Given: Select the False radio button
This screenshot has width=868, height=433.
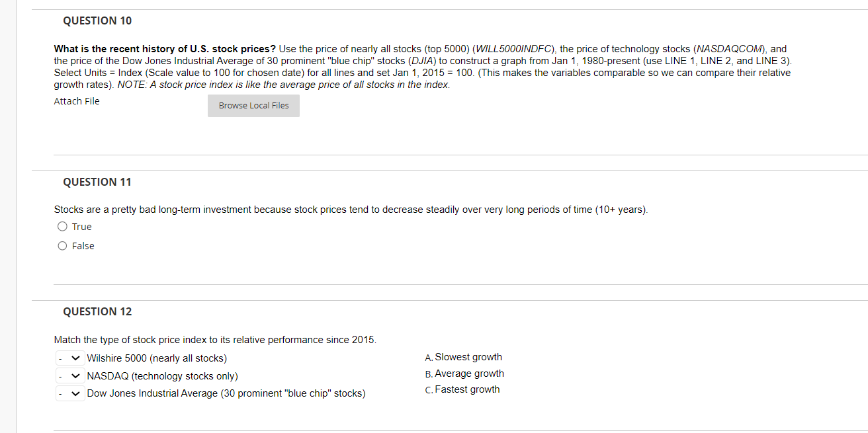Looking at the screenshot, I should [x=62, y=246].
